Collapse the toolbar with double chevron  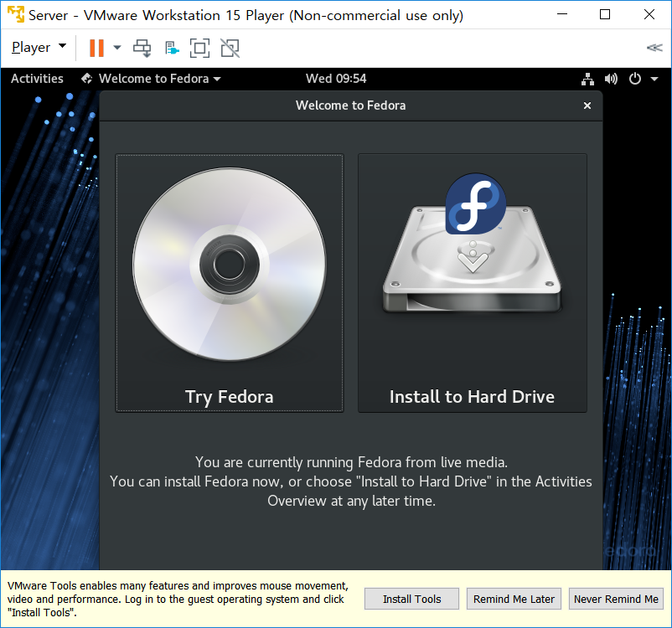coord(654,48)
